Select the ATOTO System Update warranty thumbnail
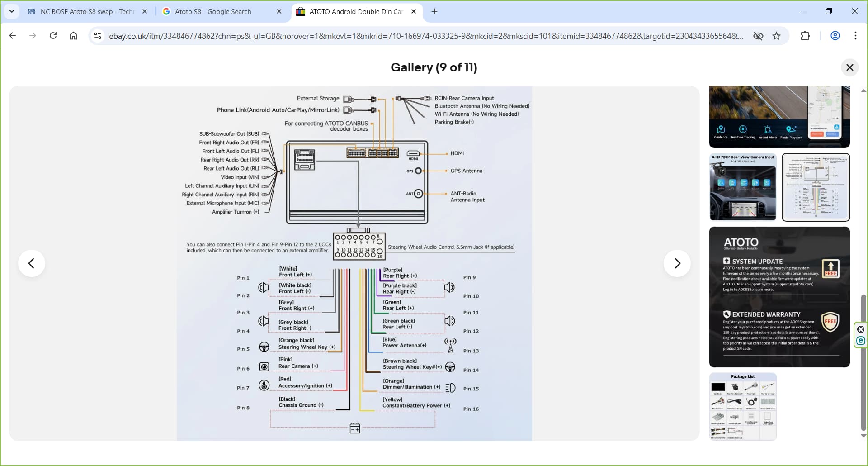Screen dimensions: 868x466 pos(779,297)
